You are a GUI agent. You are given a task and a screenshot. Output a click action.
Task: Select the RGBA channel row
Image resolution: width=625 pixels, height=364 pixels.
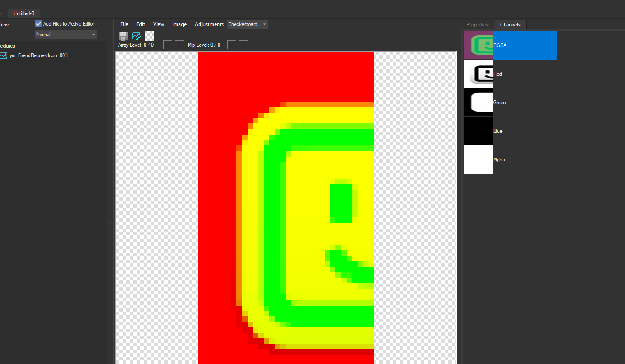(511, 45)
